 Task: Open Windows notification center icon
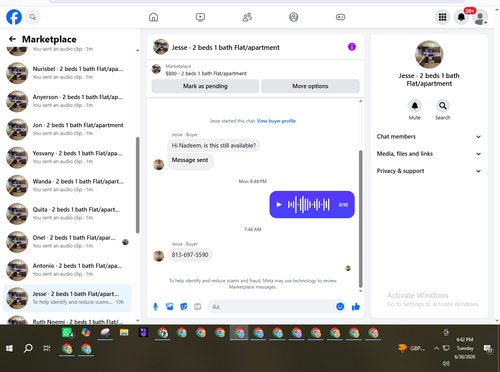(488, 349)
